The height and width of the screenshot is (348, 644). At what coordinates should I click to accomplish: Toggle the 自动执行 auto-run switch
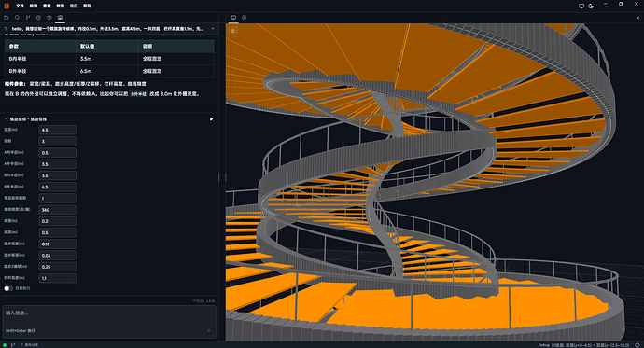click(7, 288)
